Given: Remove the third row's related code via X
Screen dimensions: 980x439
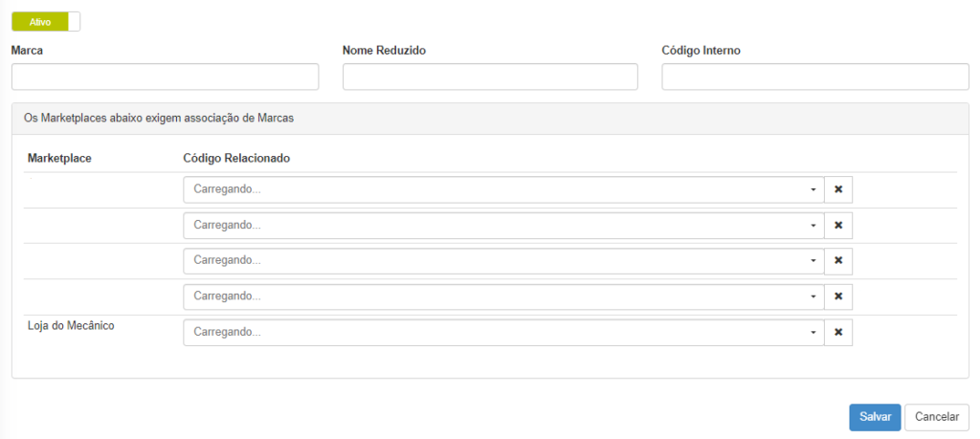Looking at the screenshot, I should pyautogui.click(x=838, y=260).
